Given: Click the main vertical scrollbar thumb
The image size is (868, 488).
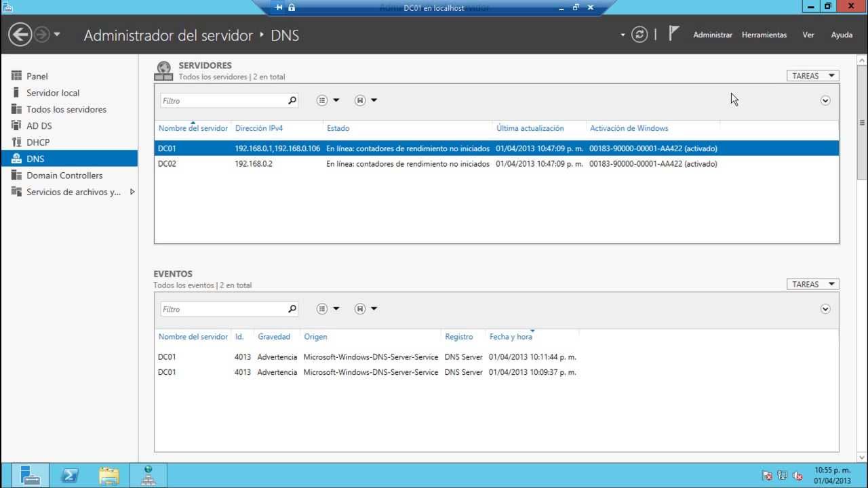Looking at the screenshot, I should [x=863, y=123].
